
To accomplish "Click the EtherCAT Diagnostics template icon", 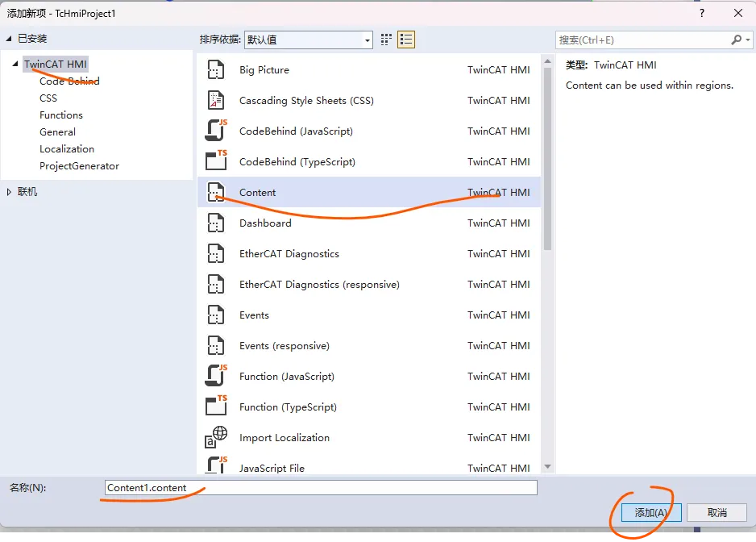I will point(215,253).
